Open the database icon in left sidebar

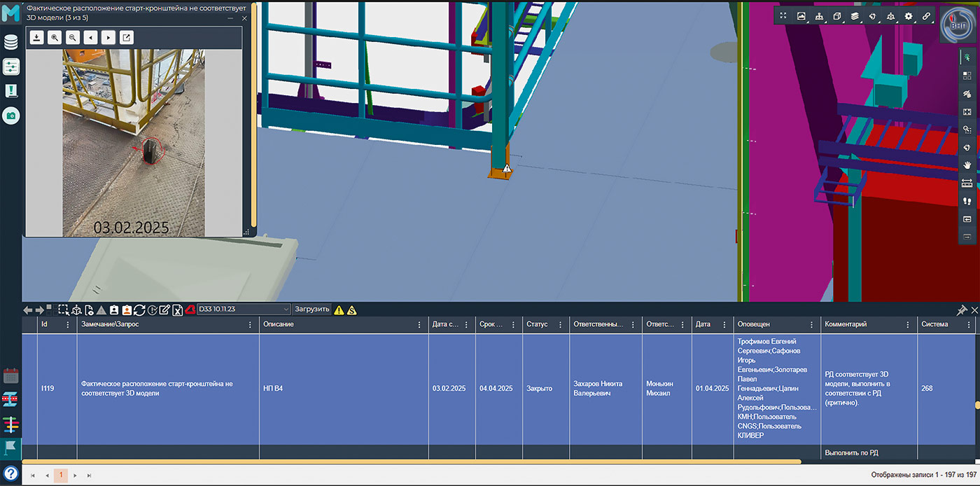pos(11,43)
